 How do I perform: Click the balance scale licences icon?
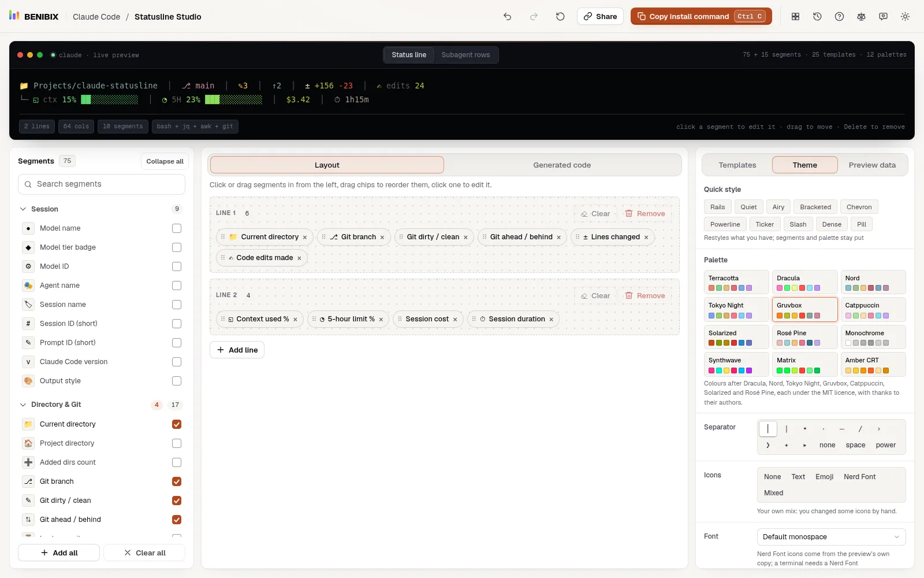point(861,17)
